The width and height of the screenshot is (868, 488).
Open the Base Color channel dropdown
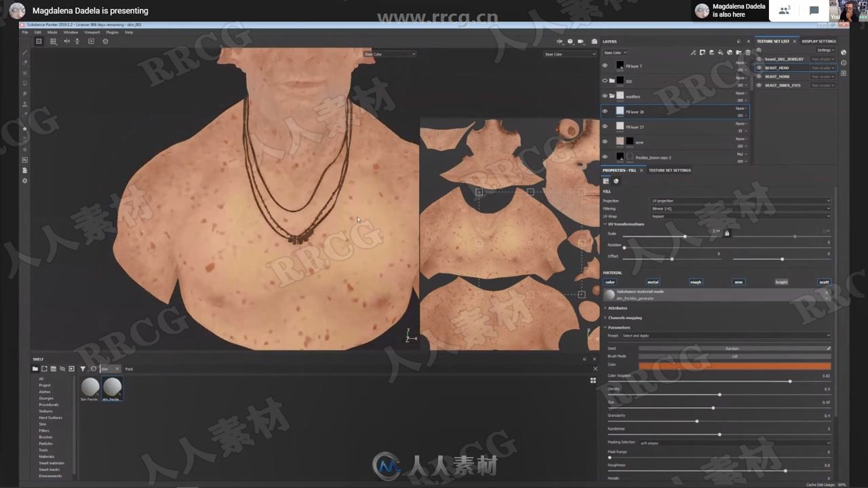coord(615,52)
